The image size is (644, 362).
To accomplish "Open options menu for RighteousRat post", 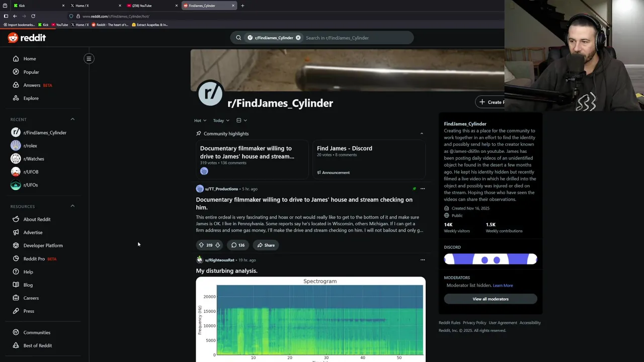I will click(423, 260).
